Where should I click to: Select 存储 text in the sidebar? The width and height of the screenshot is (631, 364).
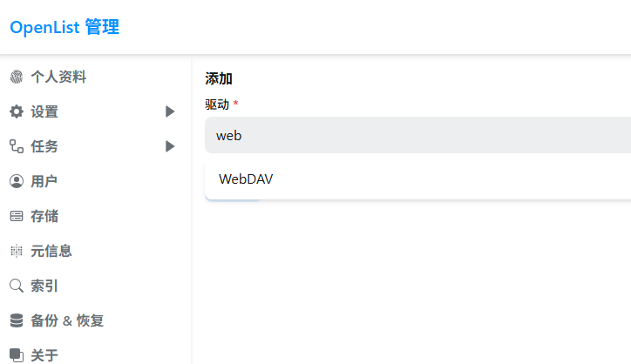coord(44,216)
